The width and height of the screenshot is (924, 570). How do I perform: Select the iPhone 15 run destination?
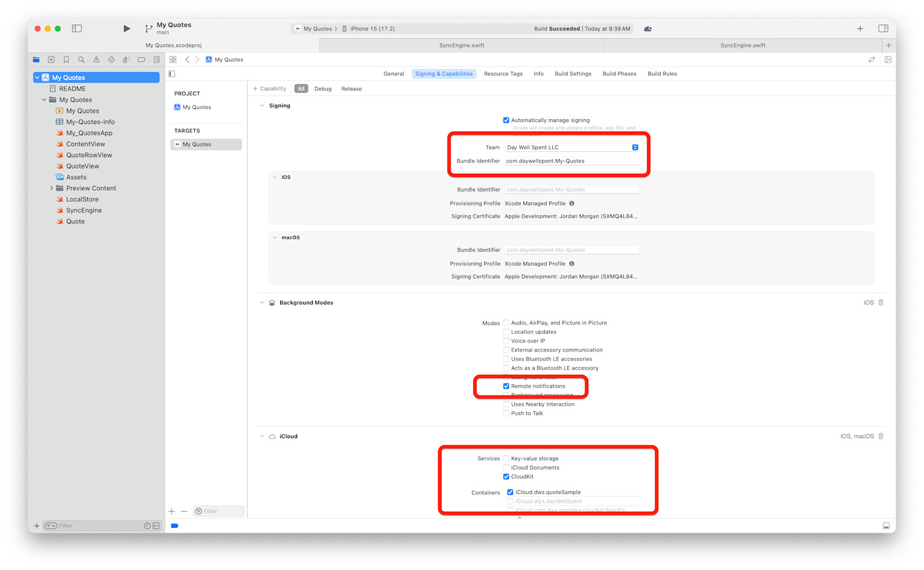point(368,29)
